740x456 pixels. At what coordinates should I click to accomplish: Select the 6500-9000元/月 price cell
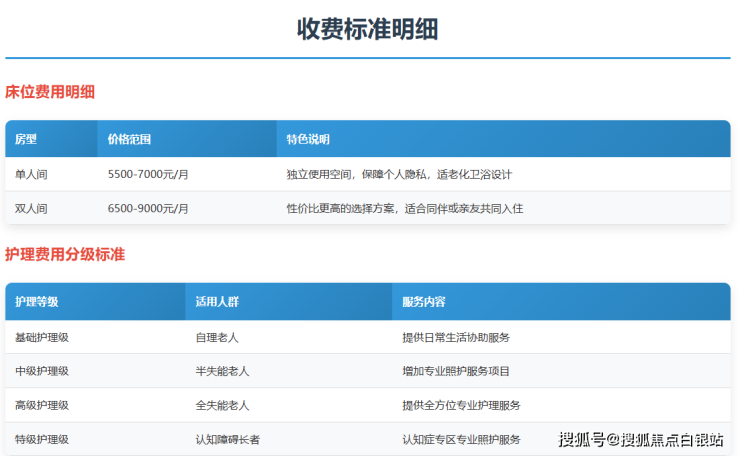click(x=148, y=208)
